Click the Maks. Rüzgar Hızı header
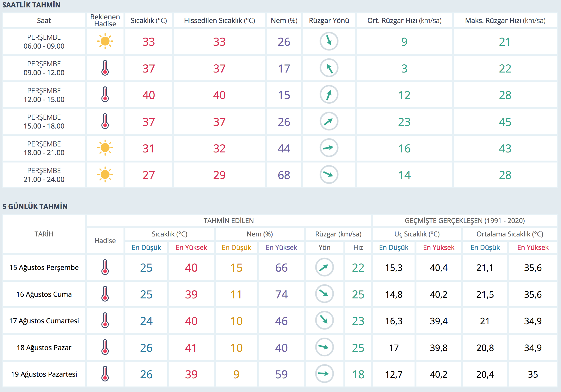Screen dimensions: 561x392 [505, 21]
